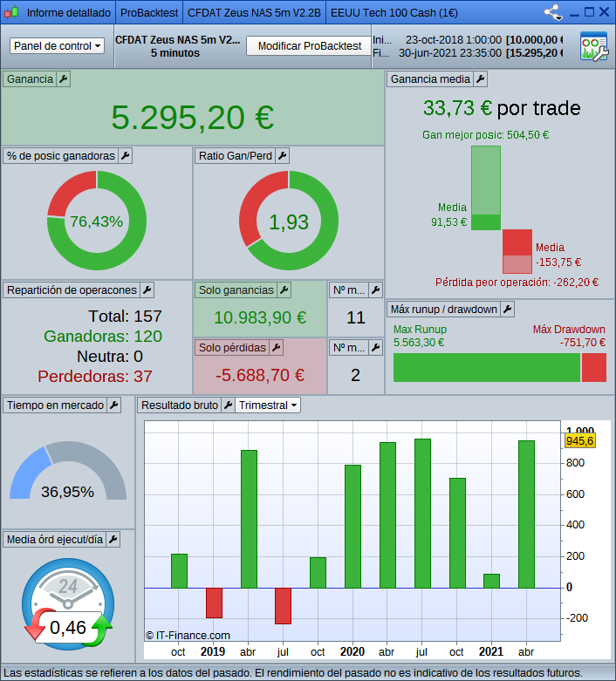Click the -5.688,70 € losses value
Screen dimensions: 616x681
[260, 375]
